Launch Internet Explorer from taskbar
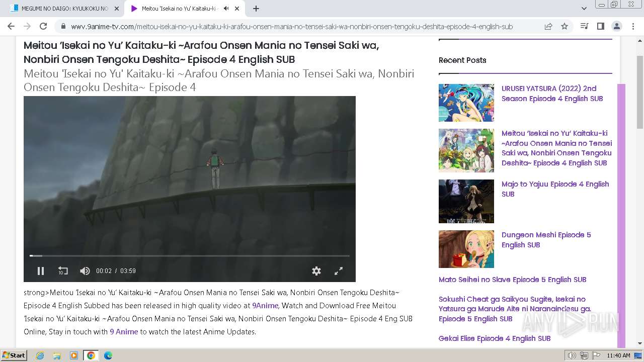 point(40,355)
